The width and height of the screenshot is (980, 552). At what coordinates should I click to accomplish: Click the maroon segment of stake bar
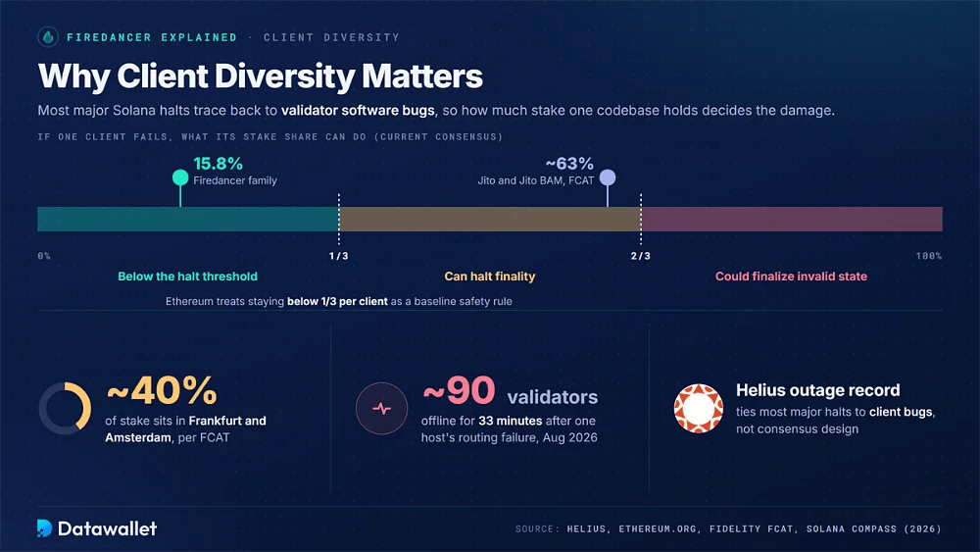click(x=792, y=219)
